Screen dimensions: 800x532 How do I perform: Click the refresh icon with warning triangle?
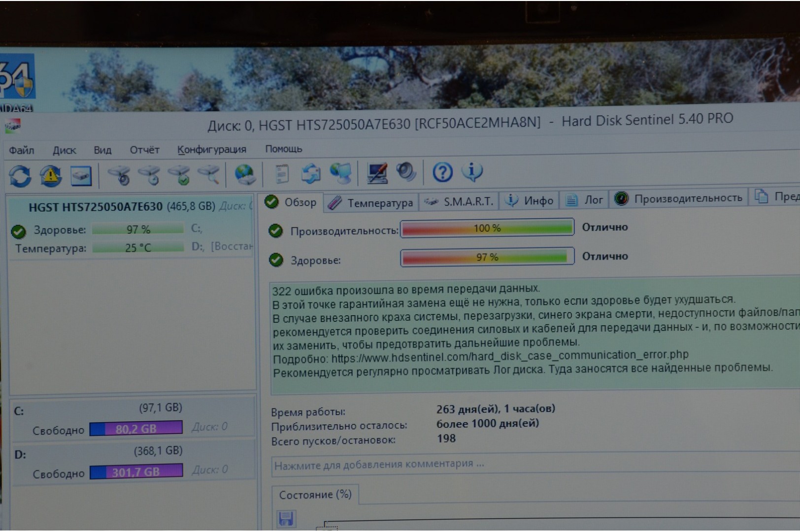[51, 176]
